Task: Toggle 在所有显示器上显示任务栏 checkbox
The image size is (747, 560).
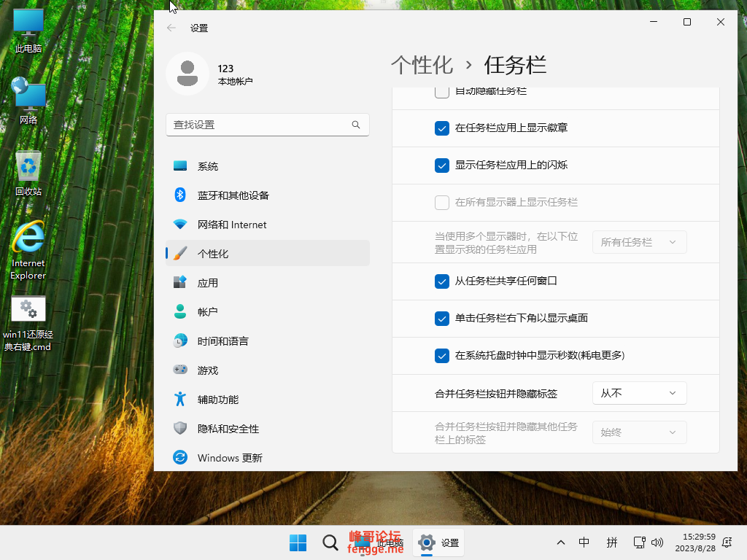Action: click(x=441, y=203)
